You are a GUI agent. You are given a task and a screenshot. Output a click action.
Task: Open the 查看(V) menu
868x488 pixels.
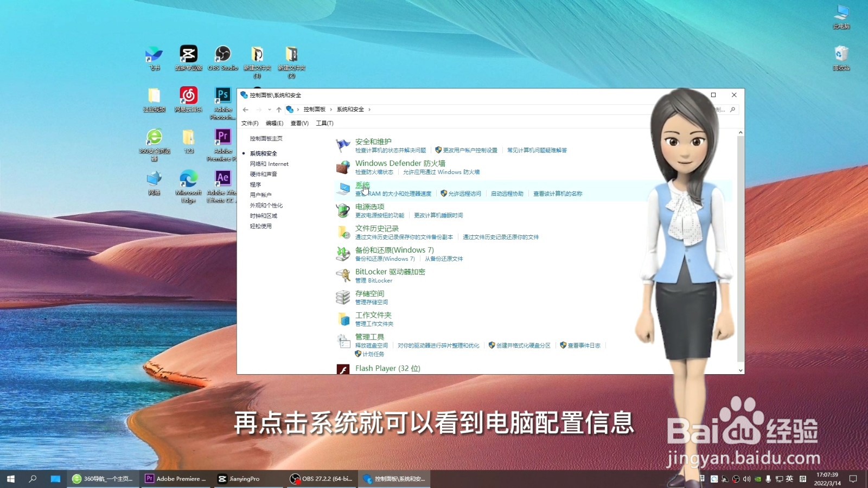[x=299, y=123]
